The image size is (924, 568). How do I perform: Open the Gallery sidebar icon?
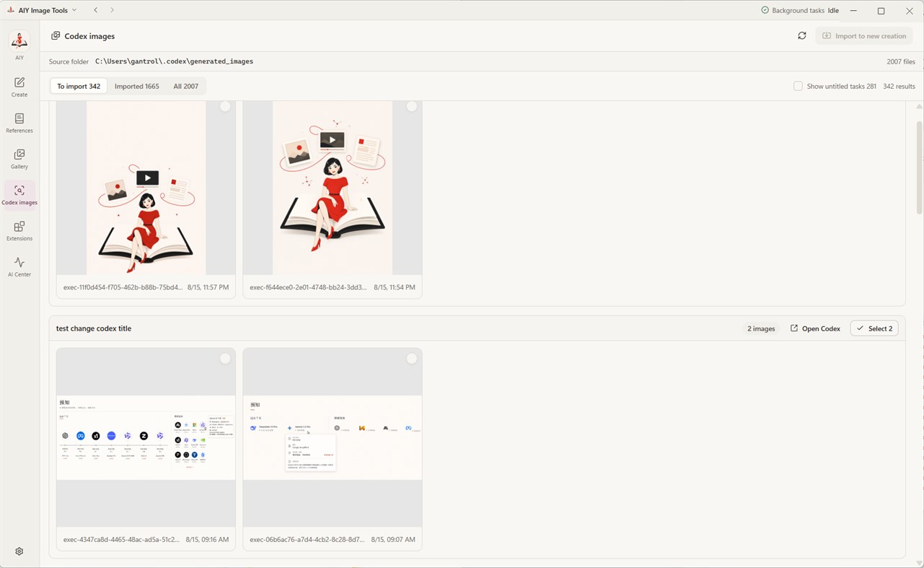coord(19,160)
